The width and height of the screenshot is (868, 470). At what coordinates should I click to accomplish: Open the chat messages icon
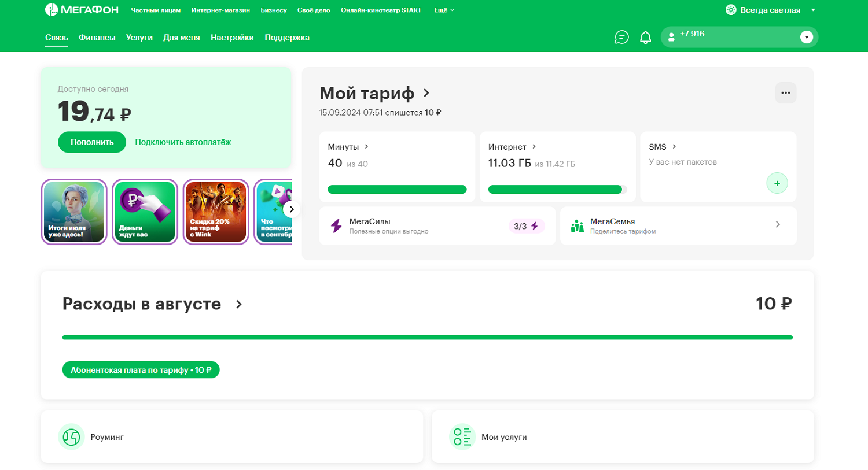point(621,38)
